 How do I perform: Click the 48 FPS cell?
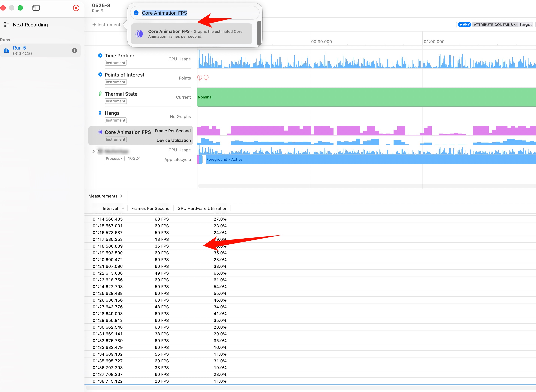tap(162, 307)
